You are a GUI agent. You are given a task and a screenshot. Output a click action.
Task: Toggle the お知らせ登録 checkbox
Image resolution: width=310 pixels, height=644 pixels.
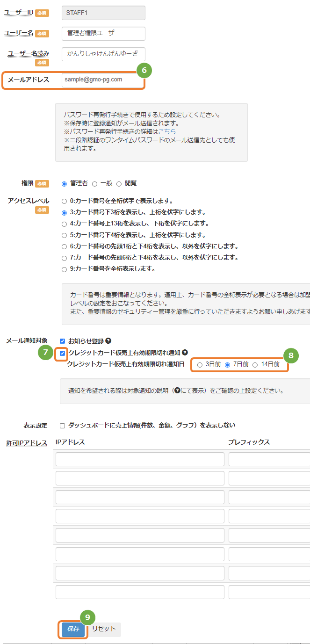pyautogui.click(x=63, y=341)
